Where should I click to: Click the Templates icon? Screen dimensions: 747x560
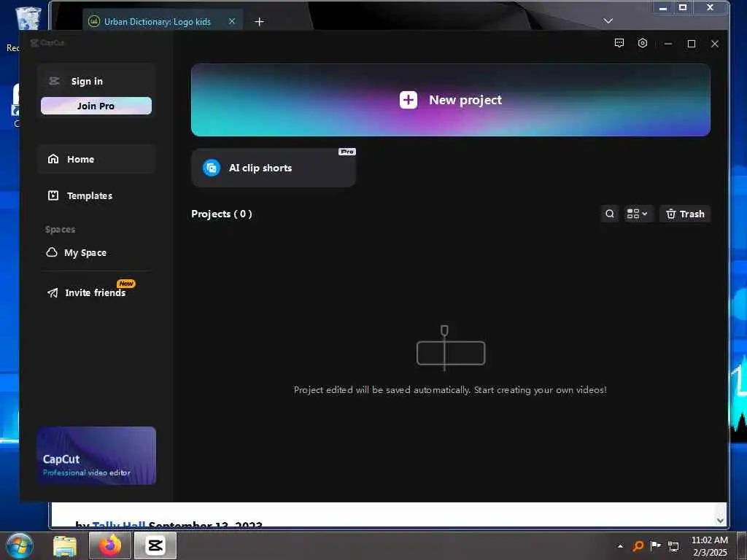(53, 195)
